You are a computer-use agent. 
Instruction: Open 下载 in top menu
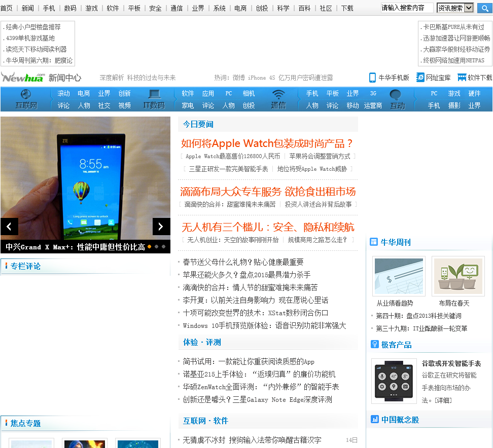click(x=347, y=8)
